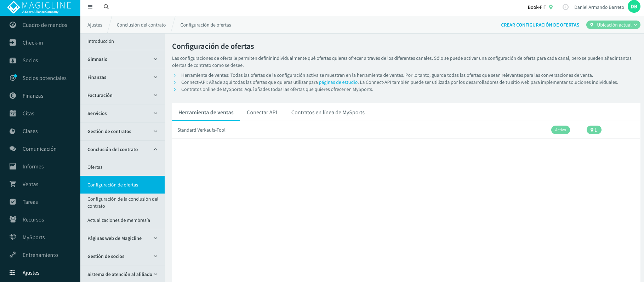Screen dimensions: 644x282
Task: Click the Informes chart icon
Action: click(13, 166)
